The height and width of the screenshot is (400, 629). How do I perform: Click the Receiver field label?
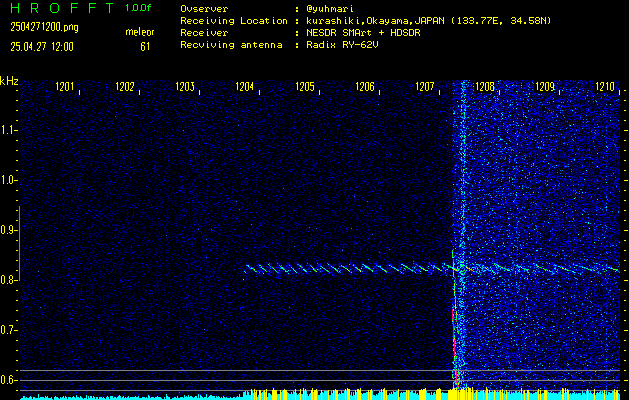coord(204,33)
